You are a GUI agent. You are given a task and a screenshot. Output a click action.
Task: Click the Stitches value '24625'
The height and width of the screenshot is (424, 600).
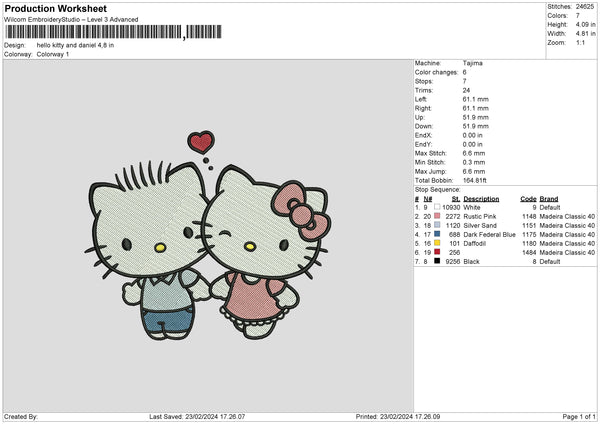click(585, 7)
